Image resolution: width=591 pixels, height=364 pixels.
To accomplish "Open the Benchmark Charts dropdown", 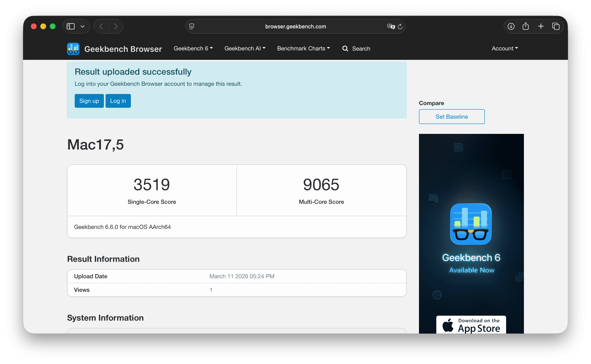I will coord(303,48).
